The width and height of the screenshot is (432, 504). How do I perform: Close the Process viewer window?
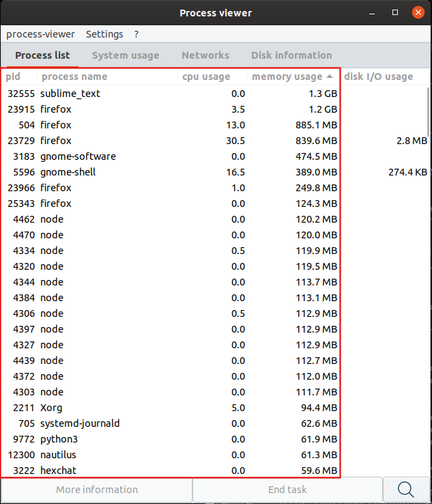tap(418, 12)
